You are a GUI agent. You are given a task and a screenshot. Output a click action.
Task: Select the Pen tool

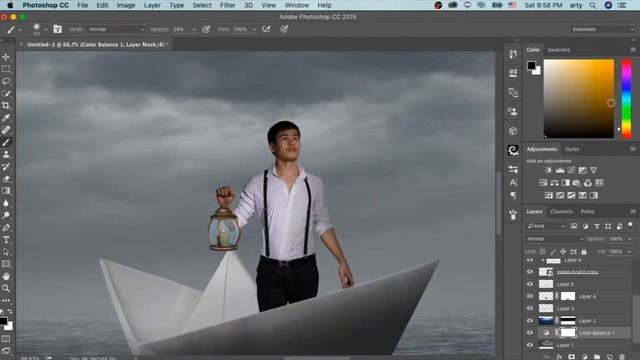[x=6, y=227]
